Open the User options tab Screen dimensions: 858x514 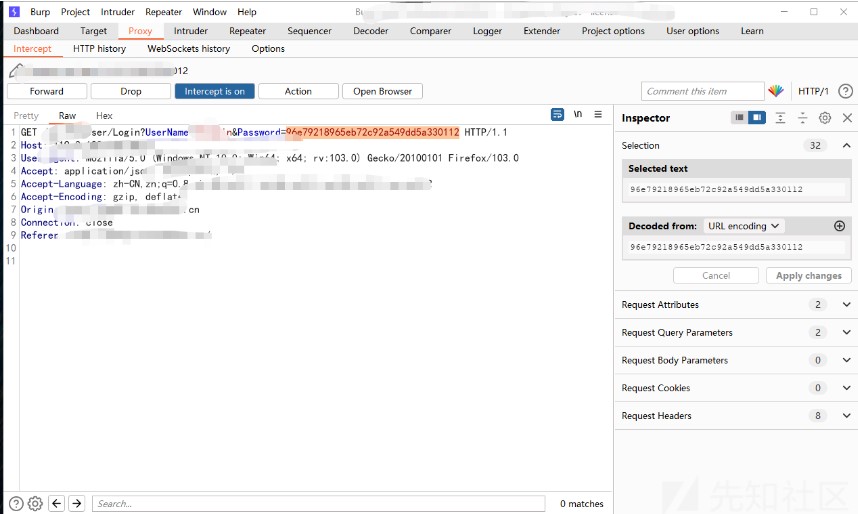pyautogui.click(x=692, y=31)
